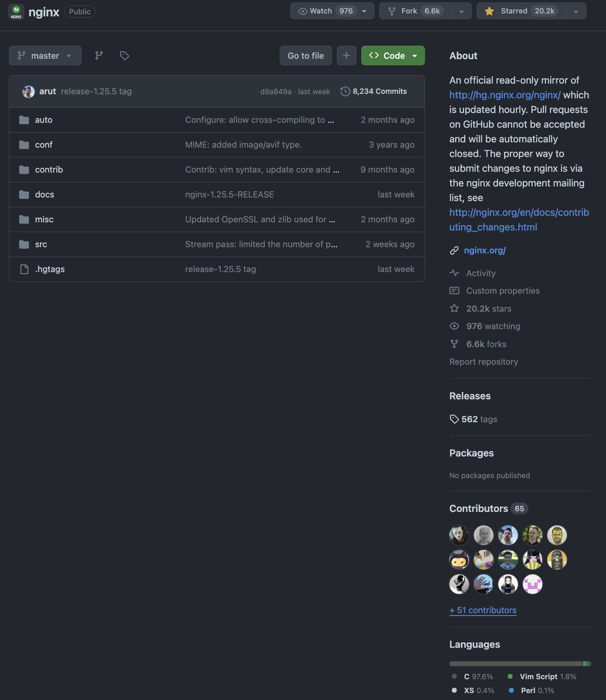Open commit hash d8a849a
The width and height of the screenshot is (606, 700).
pos(276,92)
